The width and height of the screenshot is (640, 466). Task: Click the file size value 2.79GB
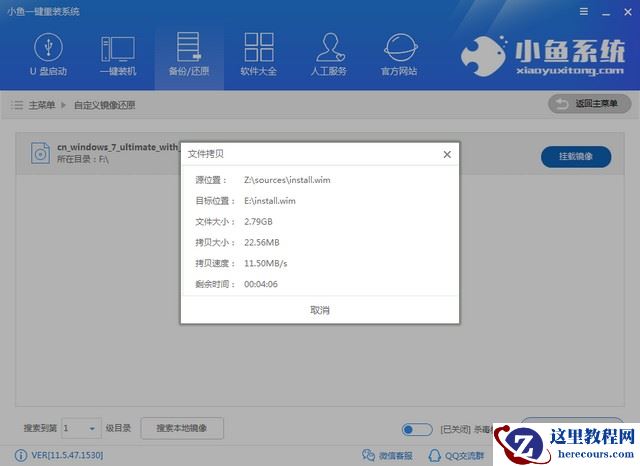(x=258, y=222)
